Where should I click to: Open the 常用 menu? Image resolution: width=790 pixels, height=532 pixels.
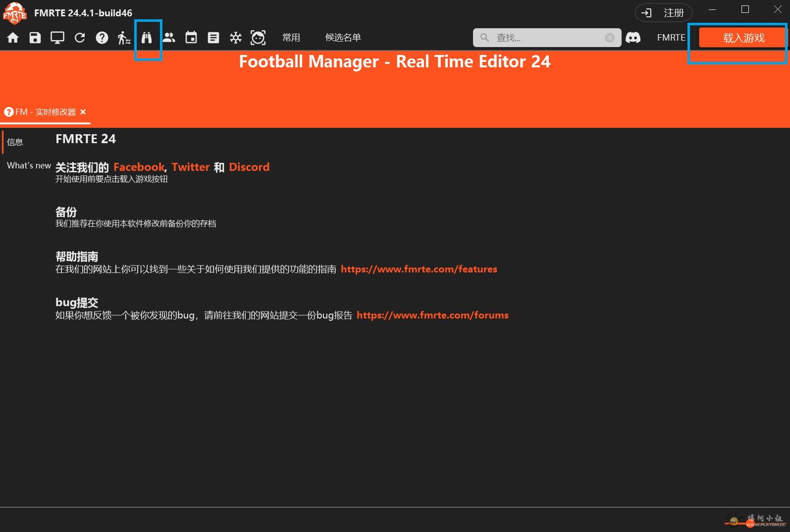pos(291,38)
